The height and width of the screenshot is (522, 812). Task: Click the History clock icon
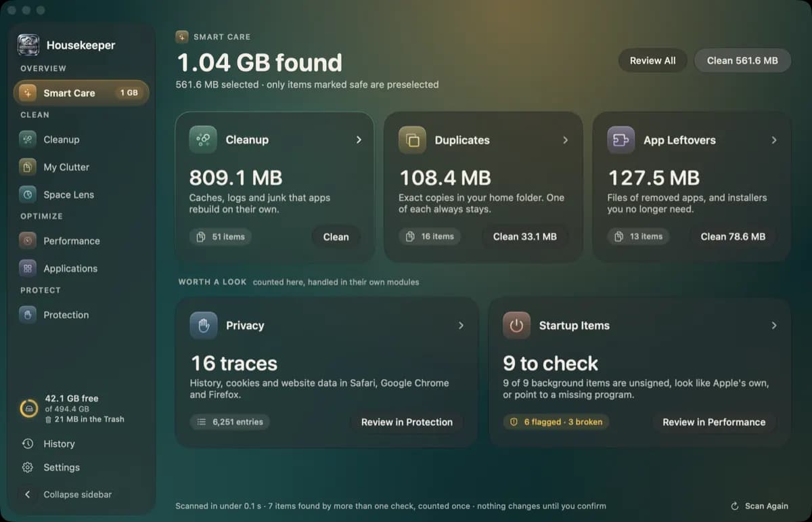28,443
